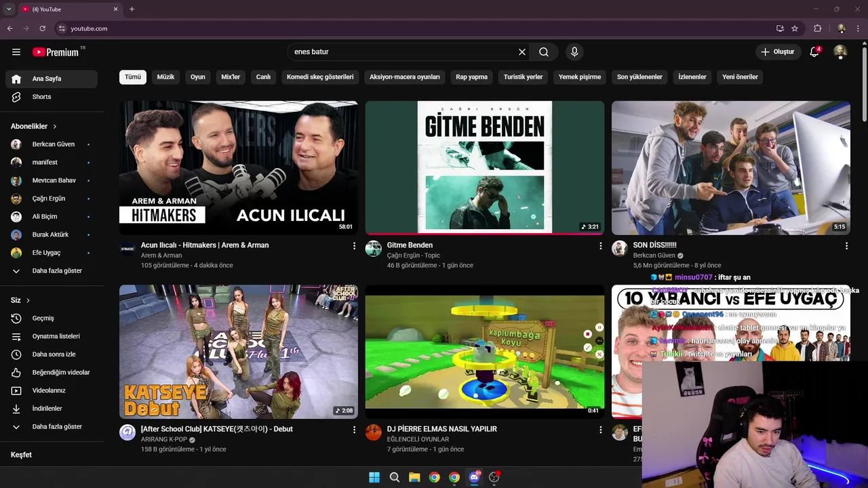Open browser extensions puzzle icon

(x=817, y=28)
